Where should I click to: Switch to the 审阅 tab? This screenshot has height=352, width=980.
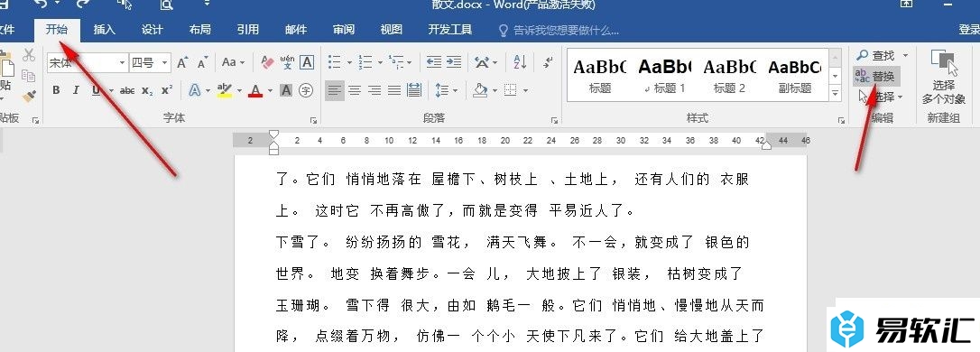tap(344, 30)
